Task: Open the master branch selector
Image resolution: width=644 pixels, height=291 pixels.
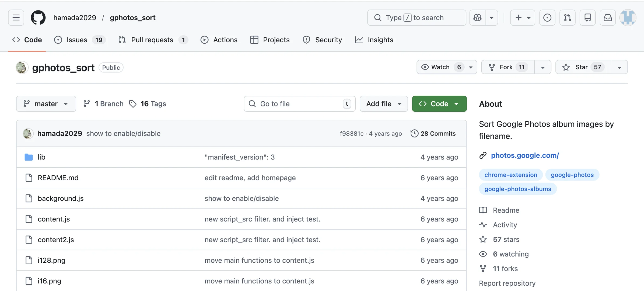Action: 46,104
